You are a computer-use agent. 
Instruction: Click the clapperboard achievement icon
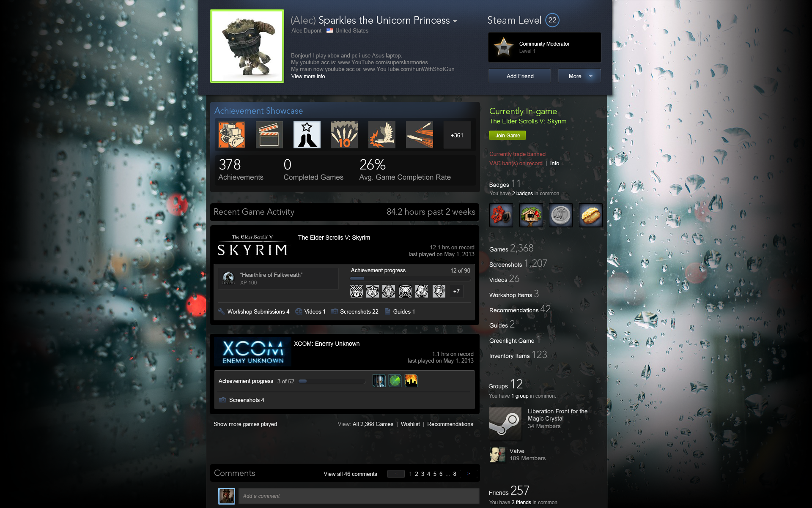[x=269, y=135]
